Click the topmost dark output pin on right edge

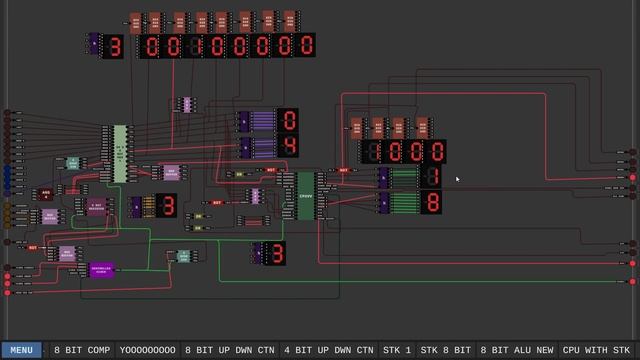coord(633,152)
